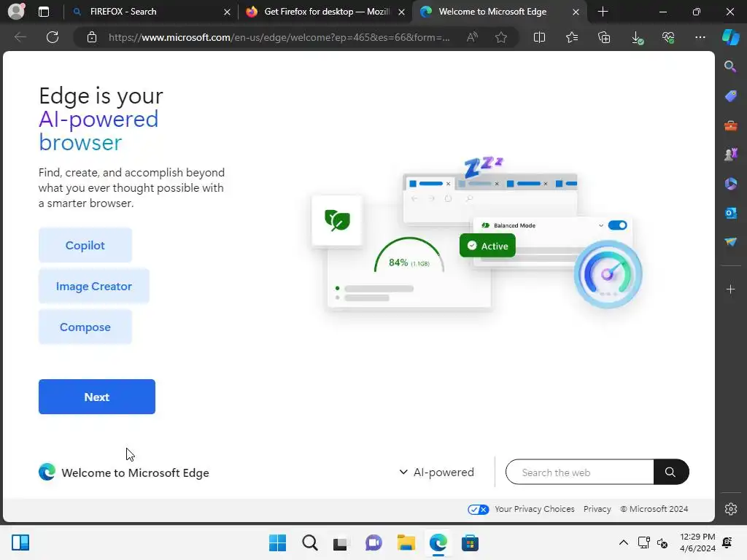
Task: Open Settings and more ellipsis menu
Action: tap(700, 37)
